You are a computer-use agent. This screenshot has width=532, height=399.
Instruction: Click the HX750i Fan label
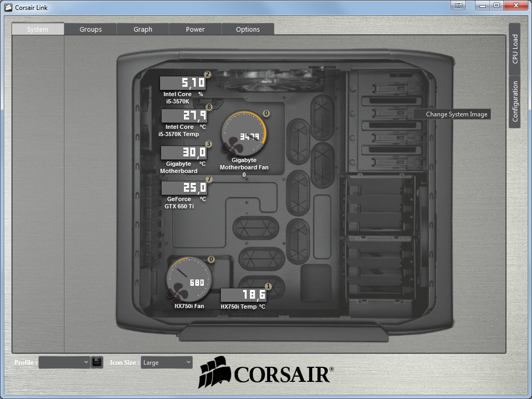click(189, 306)
